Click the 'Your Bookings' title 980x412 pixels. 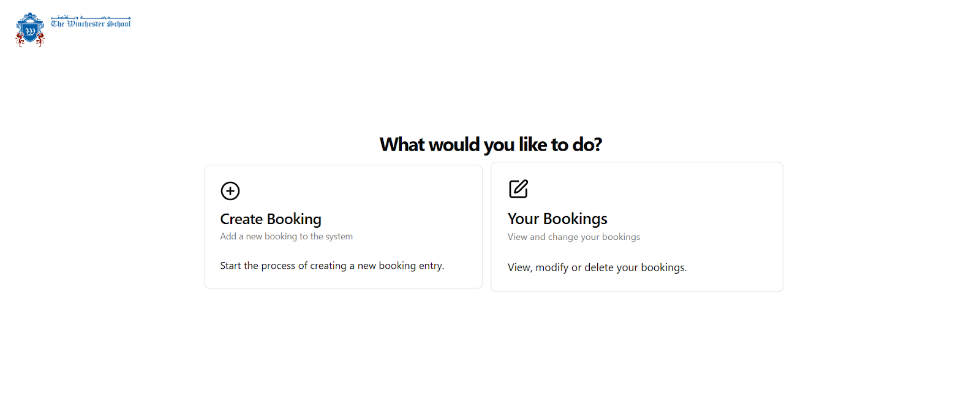[x=557, y=219]
